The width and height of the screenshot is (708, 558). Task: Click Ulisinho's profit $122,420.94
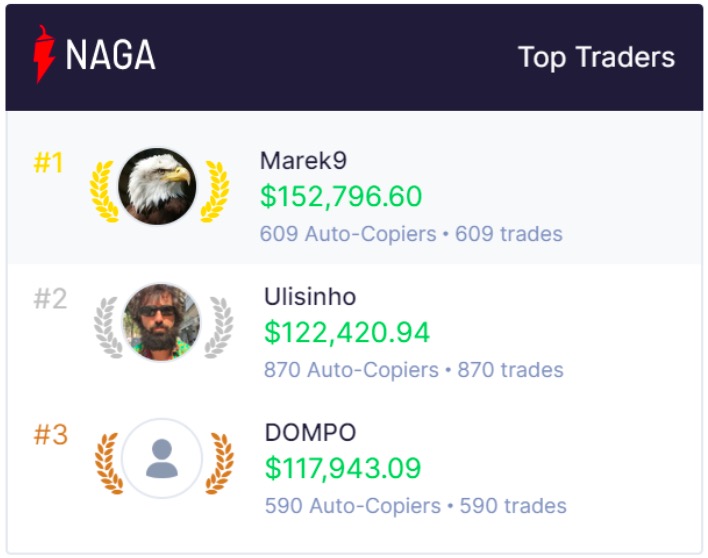[347, 332]
